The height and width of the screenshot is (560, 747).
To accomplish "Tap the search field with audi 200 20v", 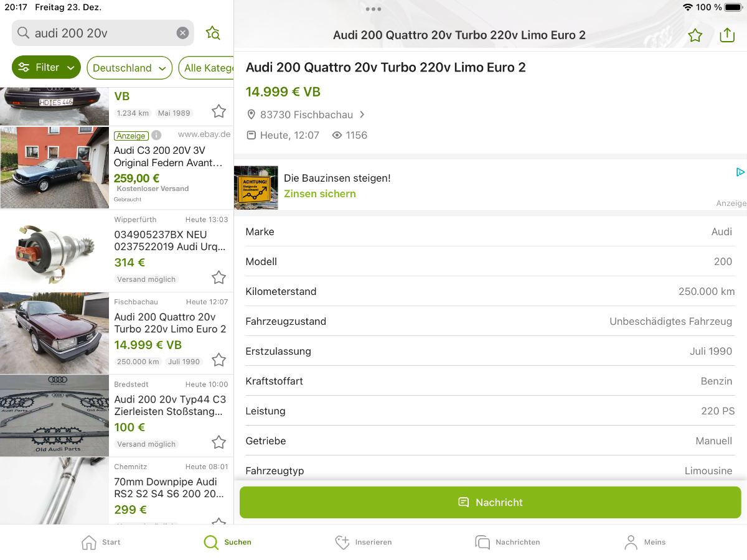I will (x=100, y=33).
